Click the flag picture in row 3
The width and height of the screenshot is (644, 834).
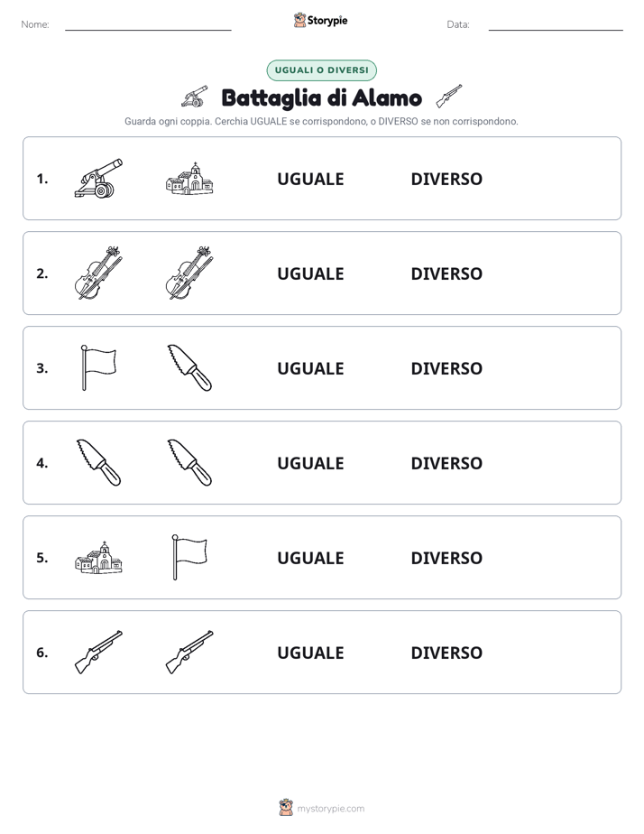click(x=99, y=367)
